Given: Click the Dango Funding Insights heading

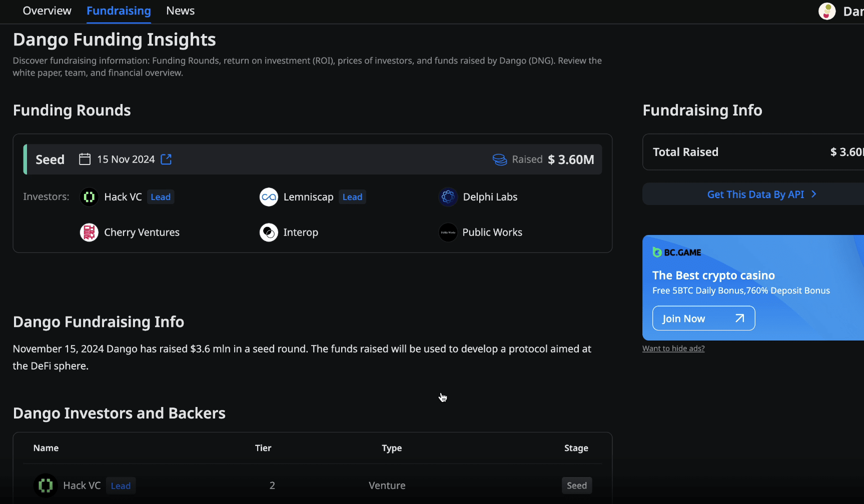Looking at the screenshot, I should click(115, 39).
